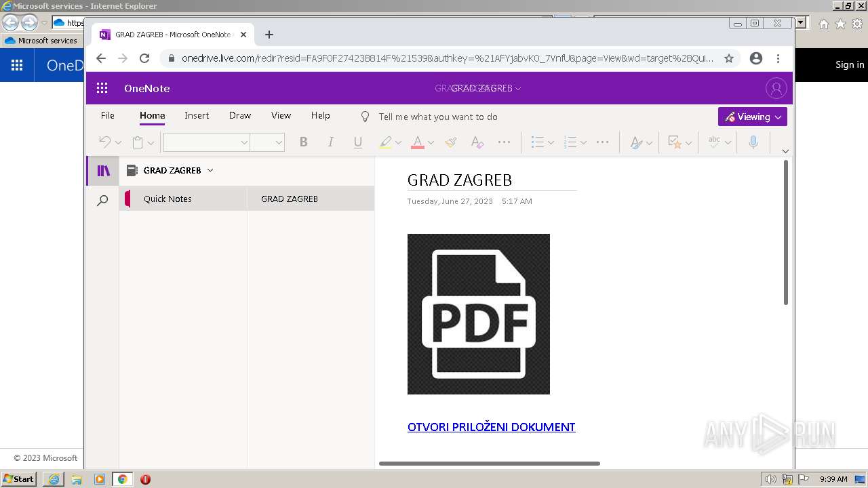The width and height of the screenshot is (868, 488).
Task: Apply the red font color
Action: click(x=418, y=142)
